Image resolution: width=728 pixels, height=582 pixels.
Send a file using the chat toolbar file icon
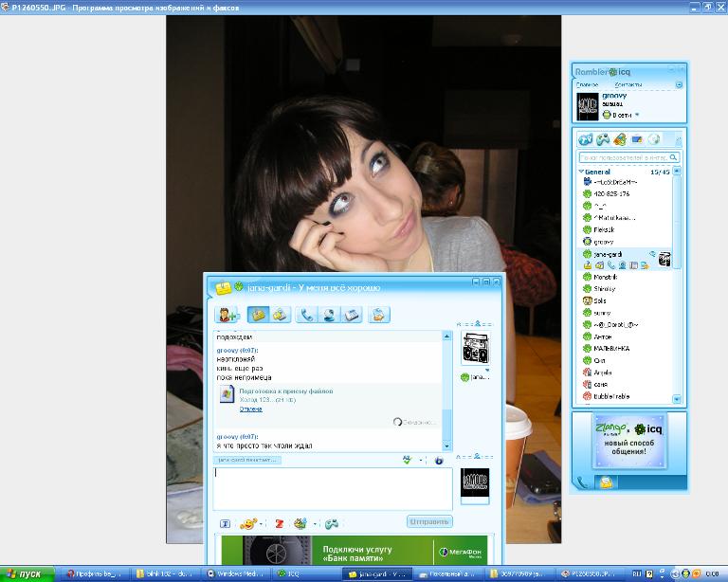tap(379, 315)
